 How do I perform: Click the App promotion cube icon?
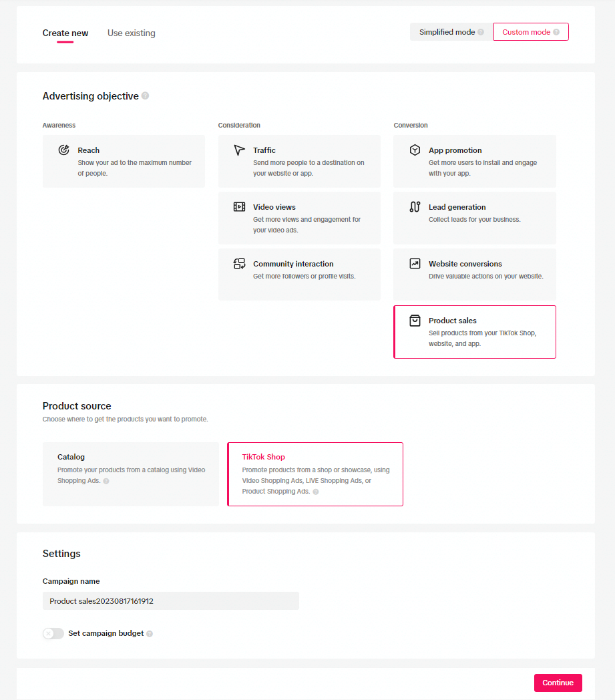[415, 150]
